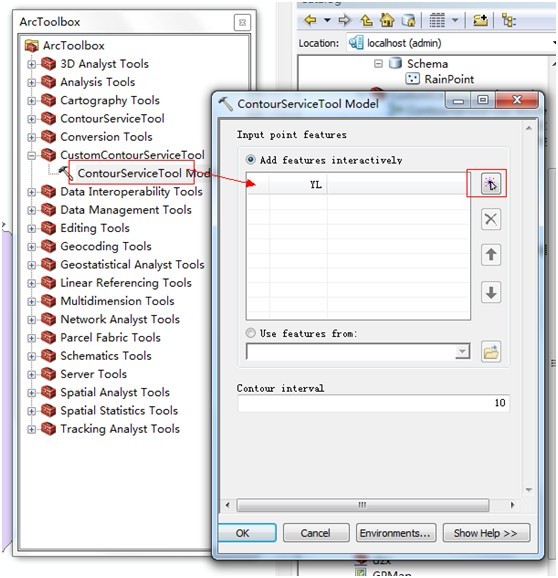Click dialog vertical scrollbar down arrow
The width and height of the screenshot is (558, 578).
pyautogui.click(x=529, y=490)
